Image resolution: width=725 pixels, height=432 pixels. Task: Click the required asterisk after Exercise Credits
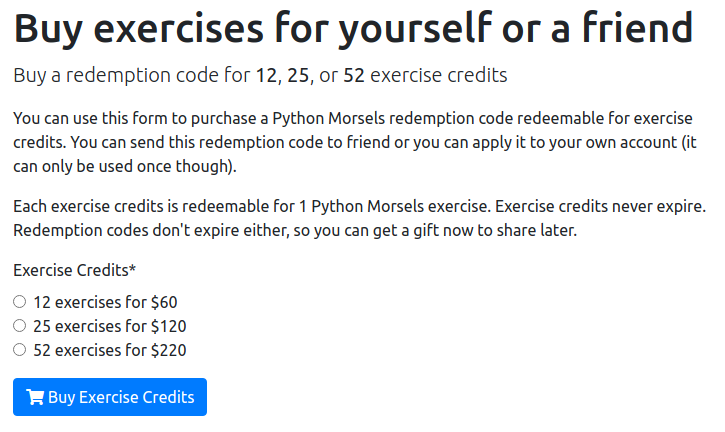point(134,270)
